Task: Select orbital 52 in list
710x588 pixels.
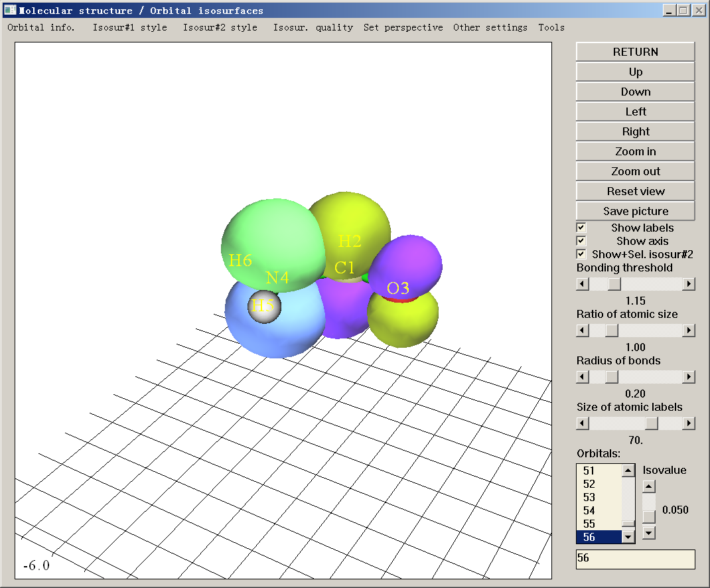Action: tap(599, 484)
